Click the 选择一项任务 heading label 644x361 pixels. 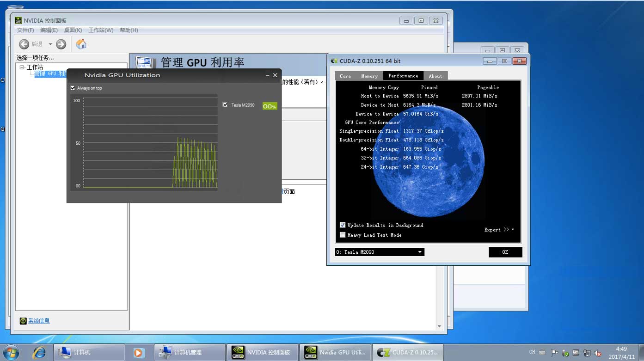pyautogui.click(x=35, y=58)
